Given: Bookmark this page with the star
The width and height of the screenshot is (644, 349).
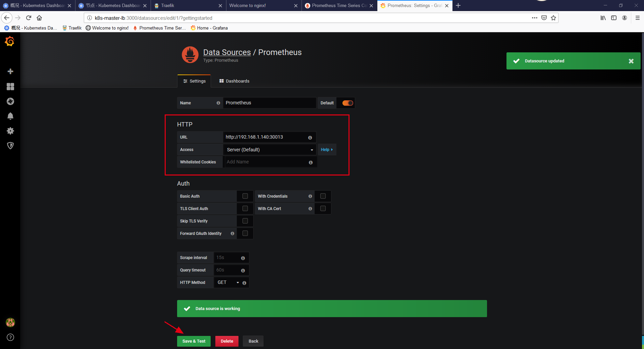Looking at the screenshot, I should click(x=553, y=18).
